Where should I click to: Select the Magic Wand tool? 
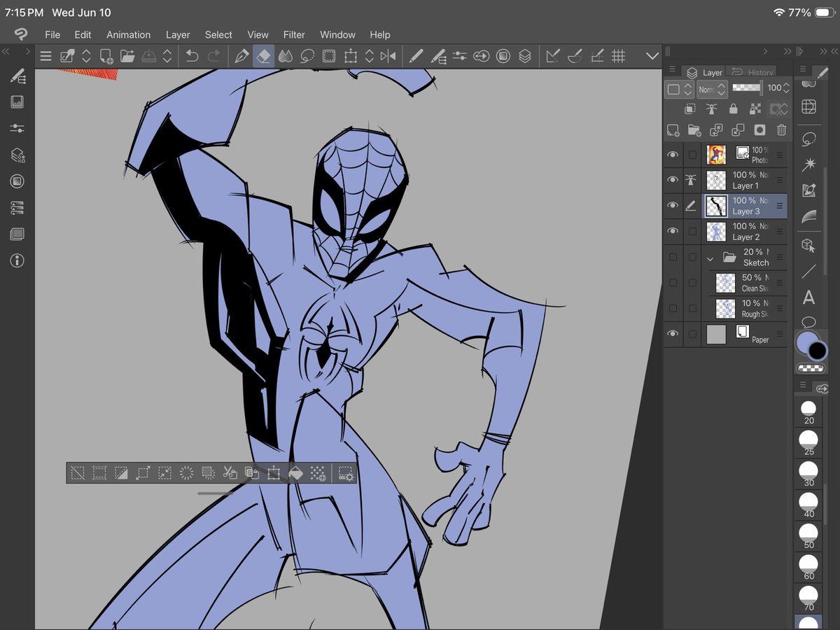[x=808, y=164]
